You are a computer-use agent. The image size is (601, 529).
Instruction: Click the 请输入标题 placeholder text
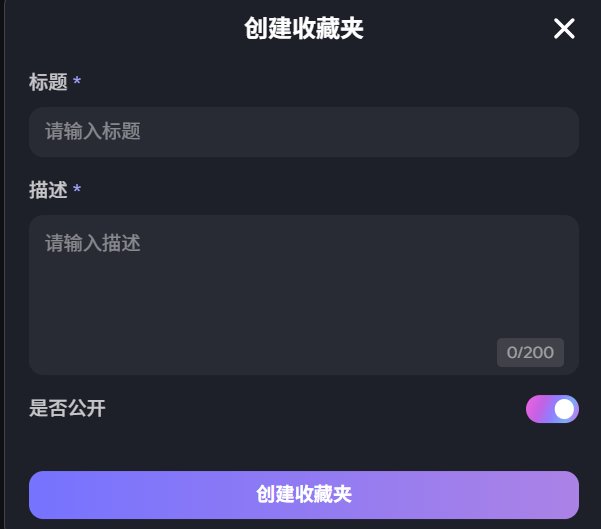pos(93,132)
